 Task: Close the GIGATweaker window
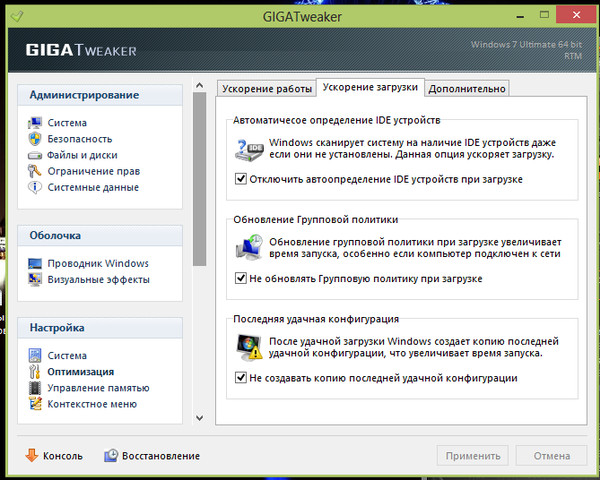[x=576, y=15]
